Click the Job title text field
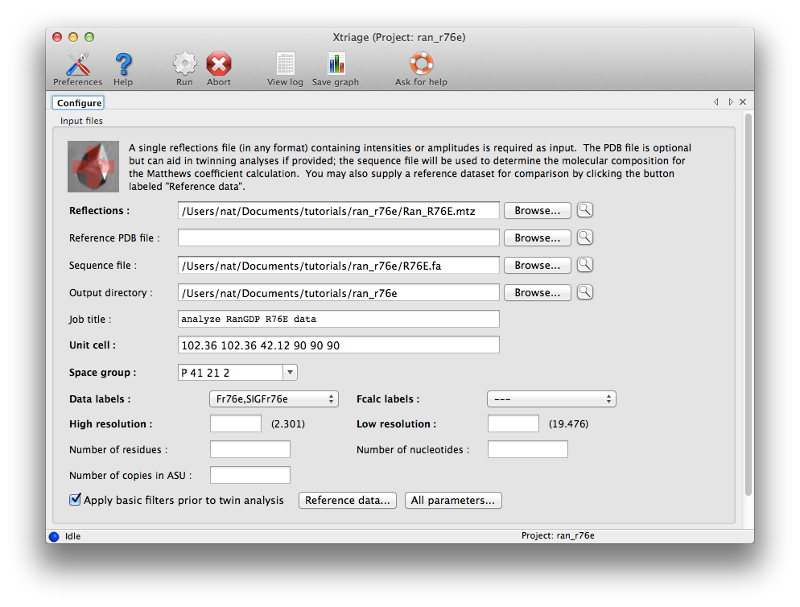 338,319
